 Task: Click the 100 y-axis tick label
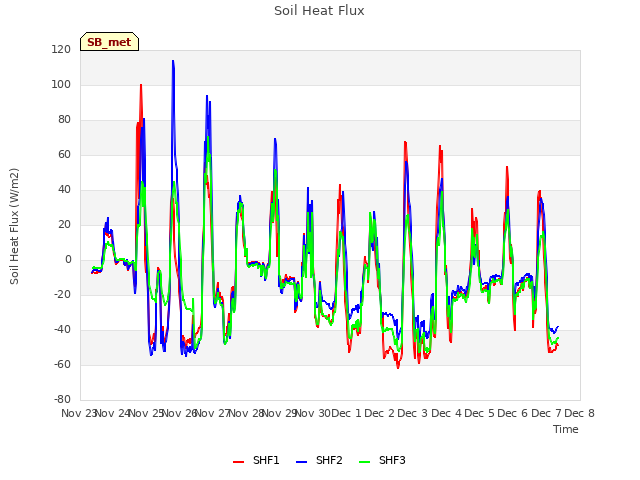point(61,84)
